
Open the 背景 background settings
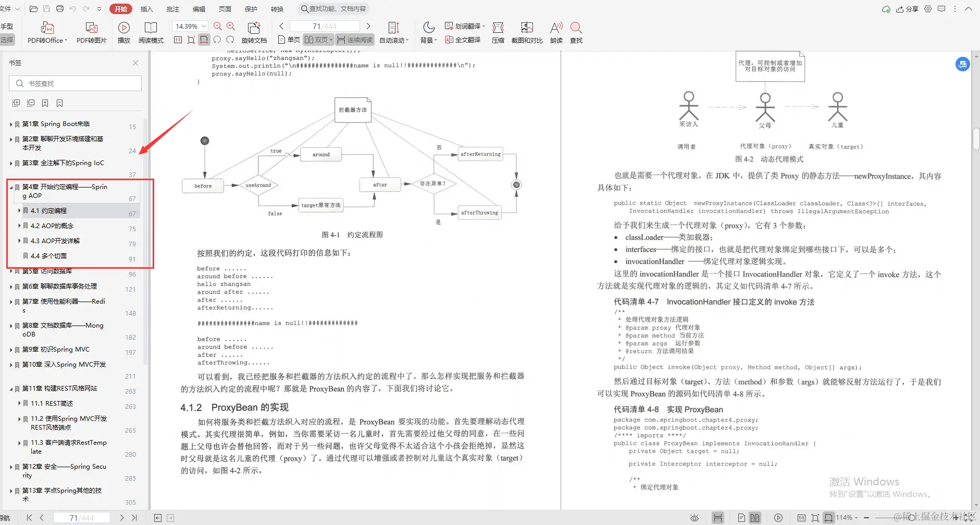427,32
